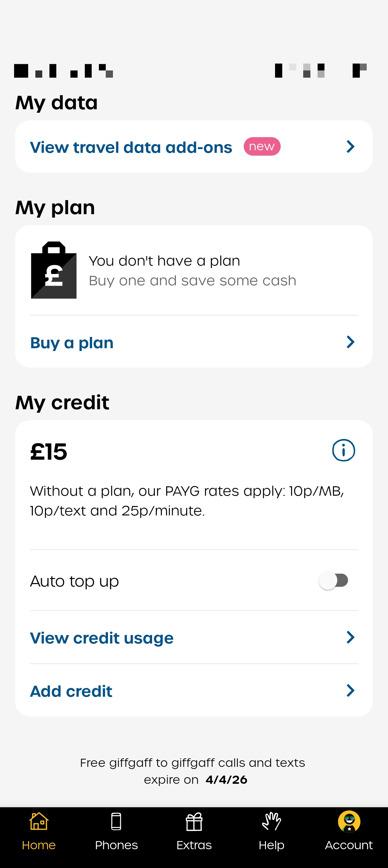388x868 pixels.
Task: Tap the £15 credit balance
Action: click(x=49, y=452)
